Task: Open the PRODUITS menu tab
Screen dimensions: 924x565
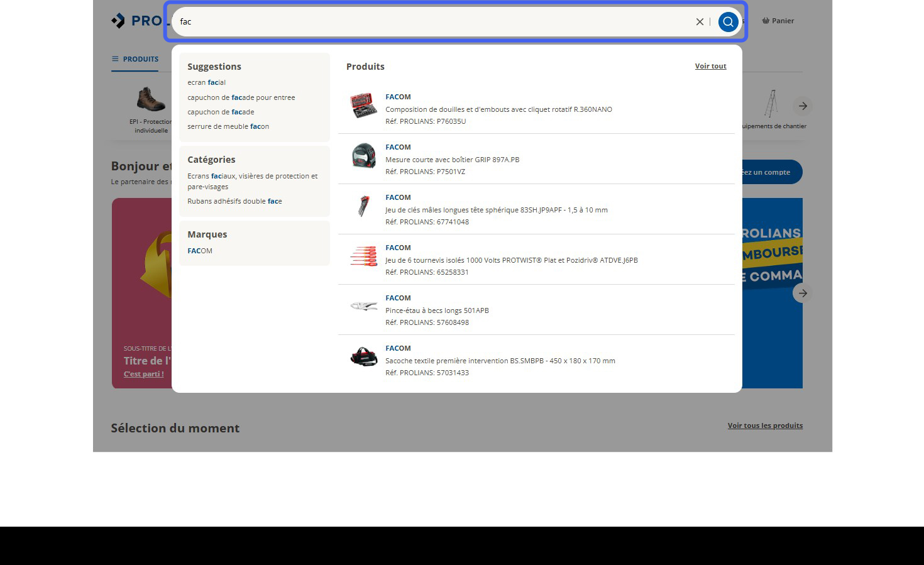Action: pos(135,59)
